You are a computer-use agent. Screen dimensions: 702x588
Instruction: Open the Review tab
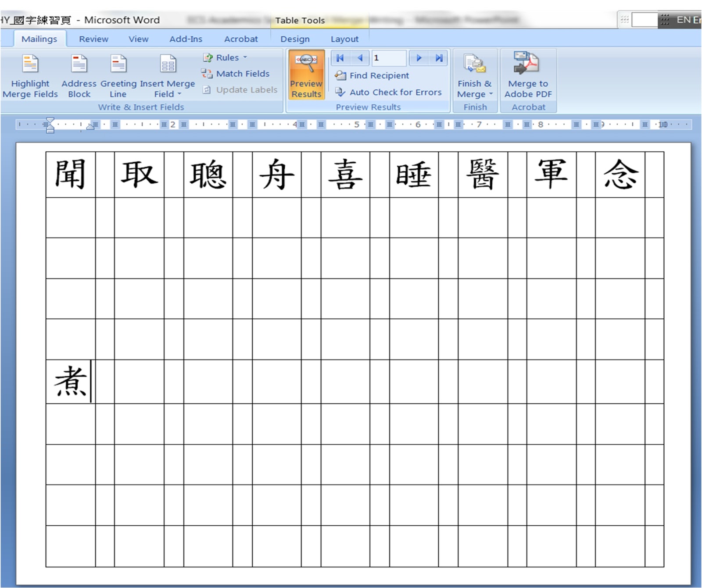click(93, 39)
